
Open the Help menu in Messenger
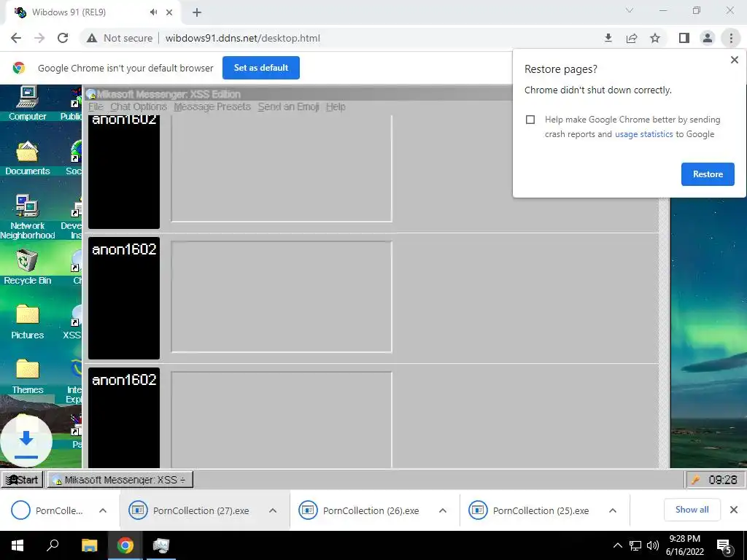336,106
